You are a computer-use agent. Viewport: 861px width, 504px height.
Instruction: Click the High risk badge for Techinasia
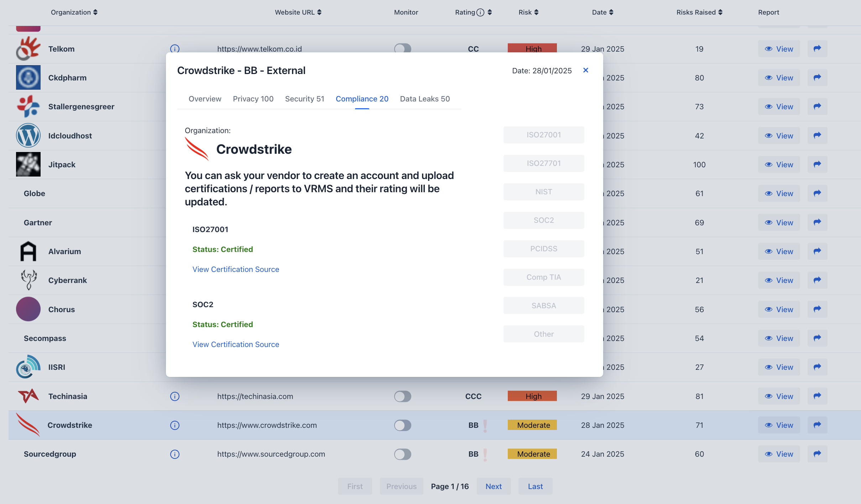pos(532,396)
